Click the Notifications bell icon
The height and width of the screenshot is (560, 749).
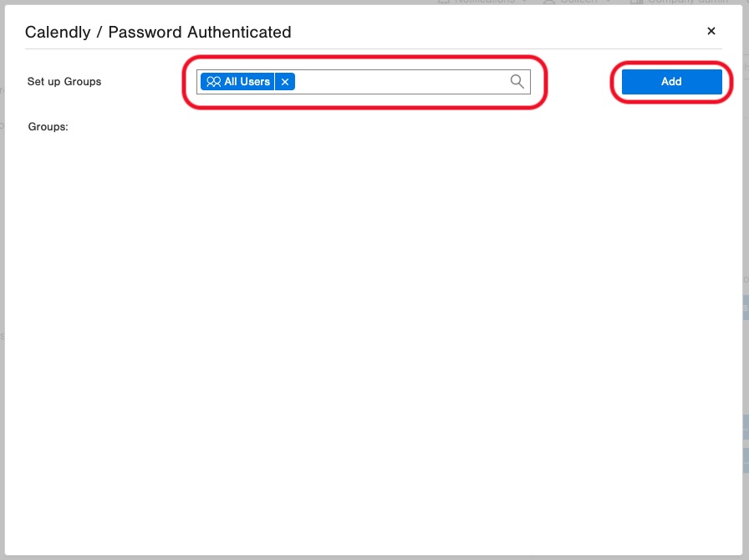coord(444,2)
